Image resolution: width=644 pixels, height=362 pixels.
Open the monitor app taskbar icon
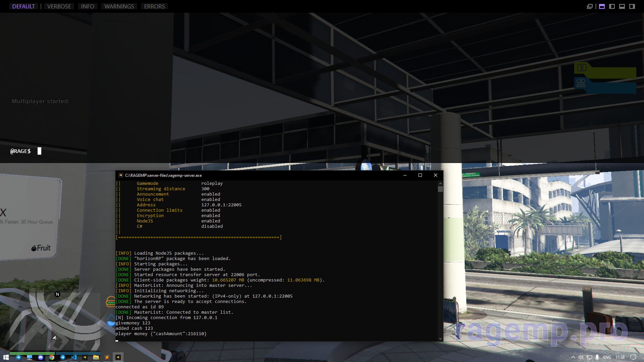[x=30, y=357]
